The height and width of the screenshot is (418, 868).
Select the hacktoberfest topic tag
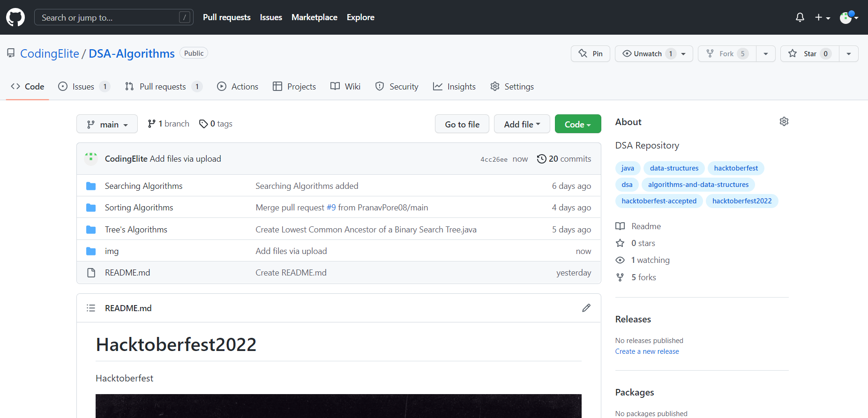736,168
